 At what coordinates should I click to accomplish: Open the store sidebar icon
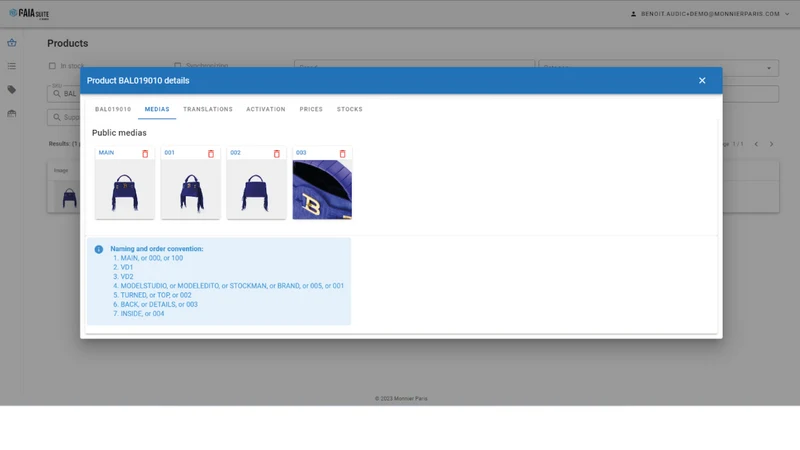point(12,113)
